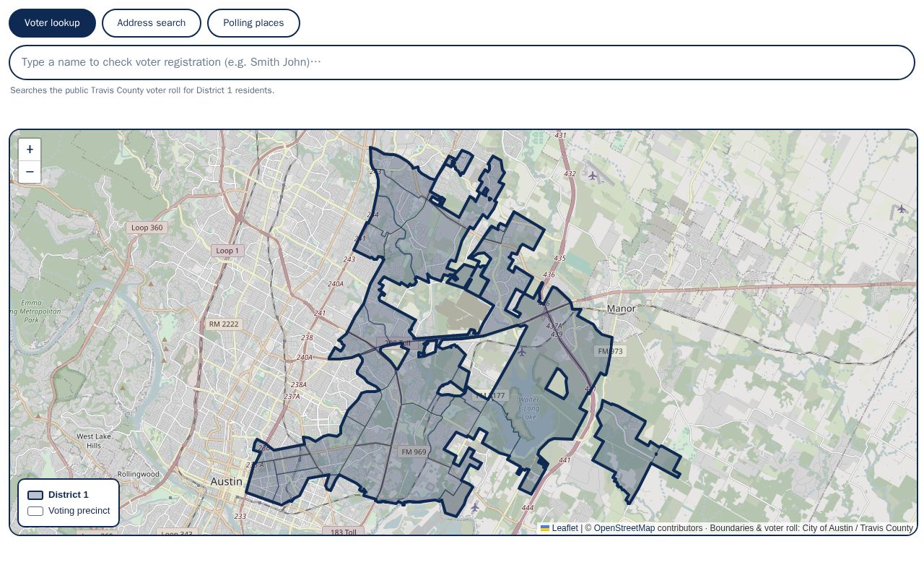Click precinct number 237A label

[x=292, y=396]
